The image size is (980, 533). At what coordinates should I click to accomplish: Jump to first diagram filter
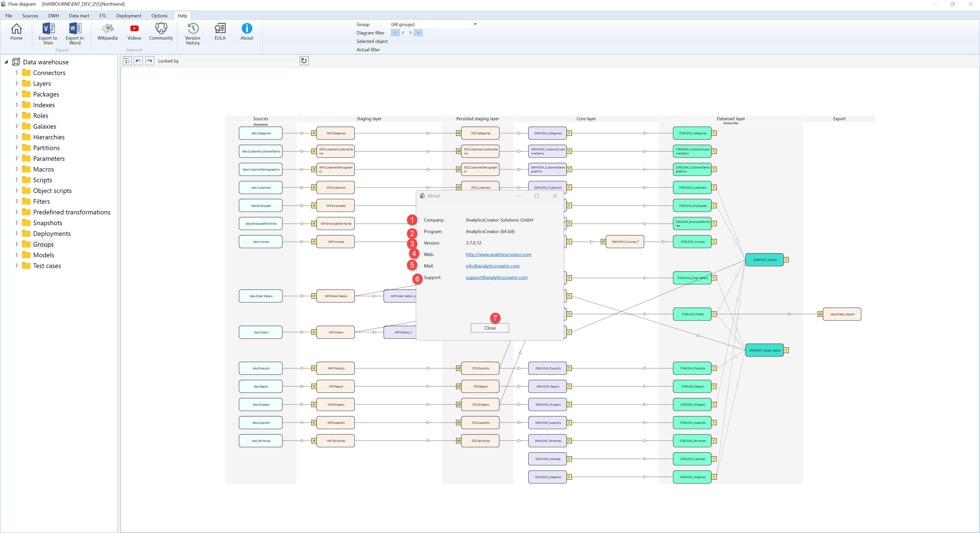coord(395,33)
